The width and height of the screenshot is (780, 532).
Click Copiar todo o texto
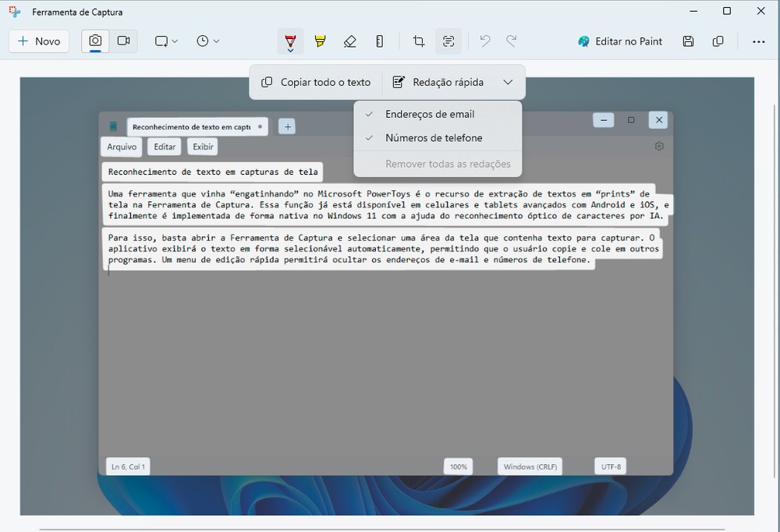[316, 82]
